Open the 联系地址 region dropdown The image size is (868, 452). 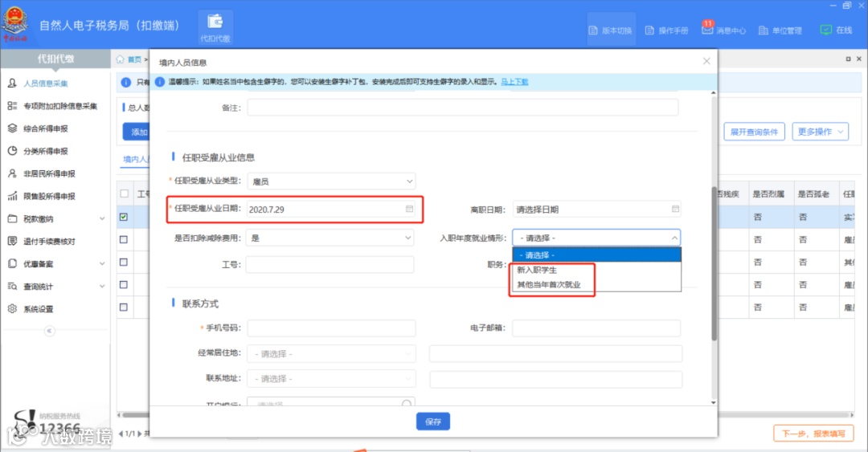331,378
